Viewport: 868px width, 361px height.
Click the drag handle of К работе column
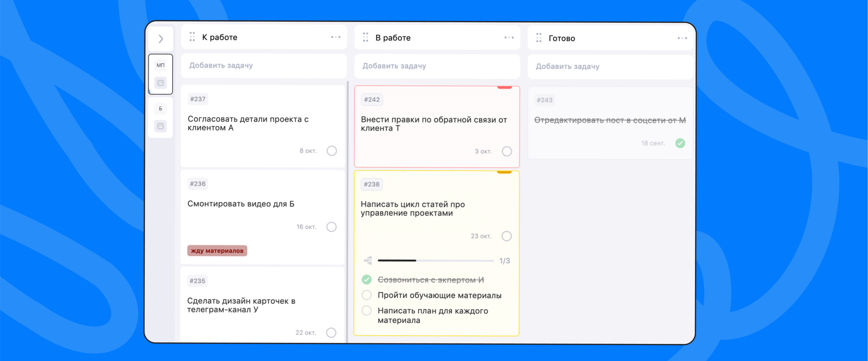(192, 37)
